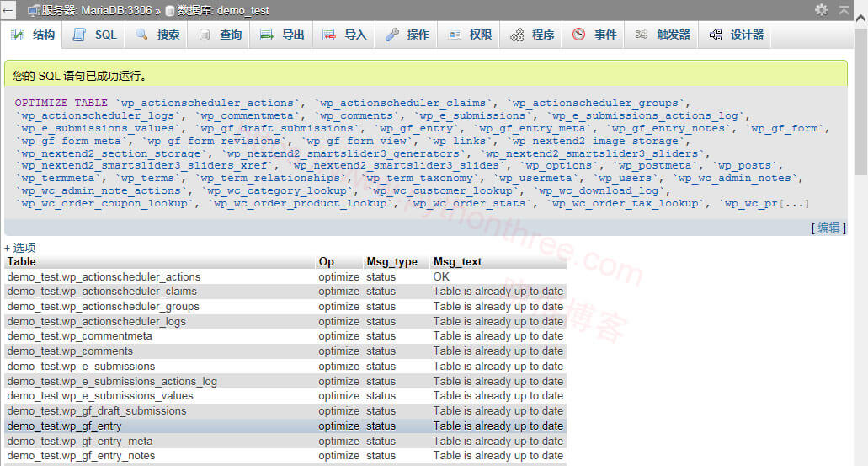Open the 事件 tab
Viewport: 868px width, 466px height.
[594, 35]
